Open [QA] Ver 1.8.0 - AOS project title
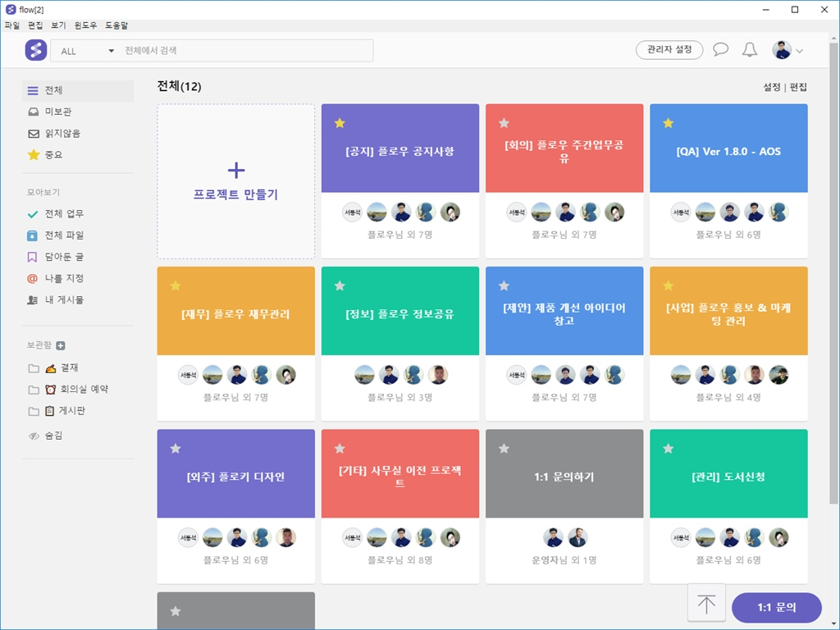Screen dimensions: 840x630 [728, 152]
